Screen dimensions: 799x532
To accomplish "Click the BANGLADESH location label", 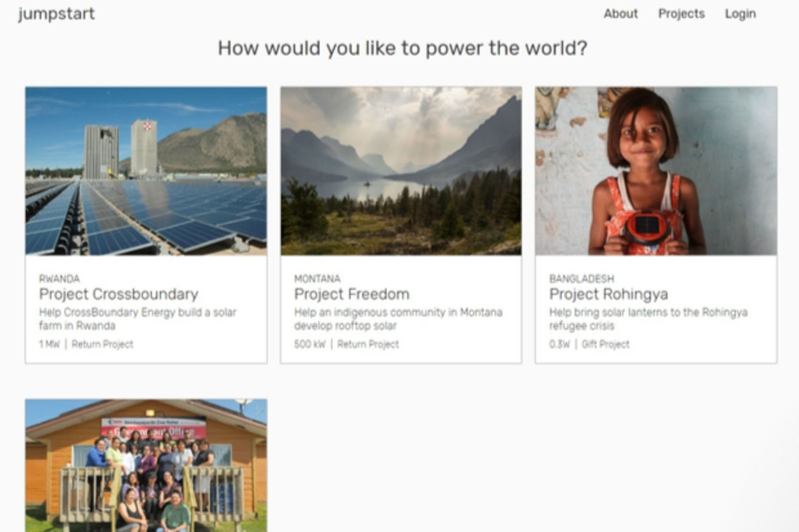I will (581, 279).
